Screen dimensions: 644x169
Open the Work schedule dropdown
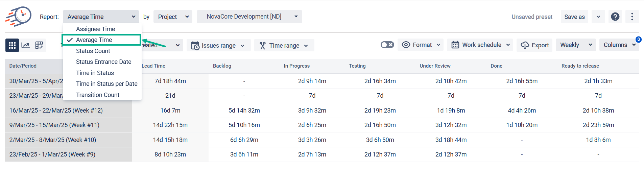(480, 45)
